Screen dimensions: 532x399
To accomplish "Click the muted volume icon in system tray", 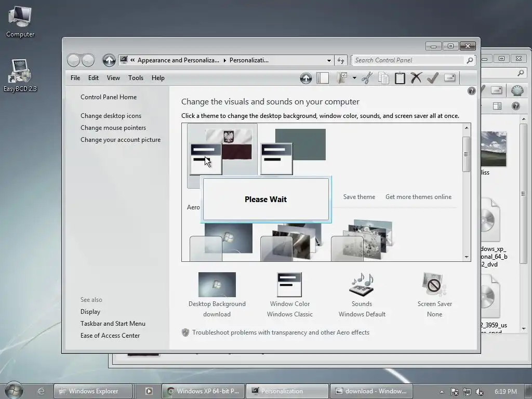I will pyautogui.click(x=480, y=392).
